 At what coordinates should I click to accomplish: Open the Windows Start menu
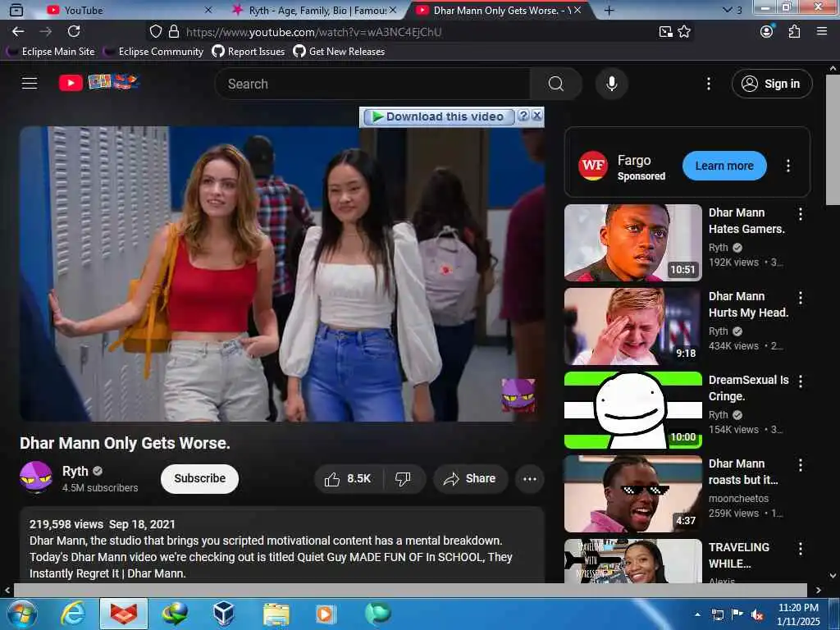click(22, 614)
